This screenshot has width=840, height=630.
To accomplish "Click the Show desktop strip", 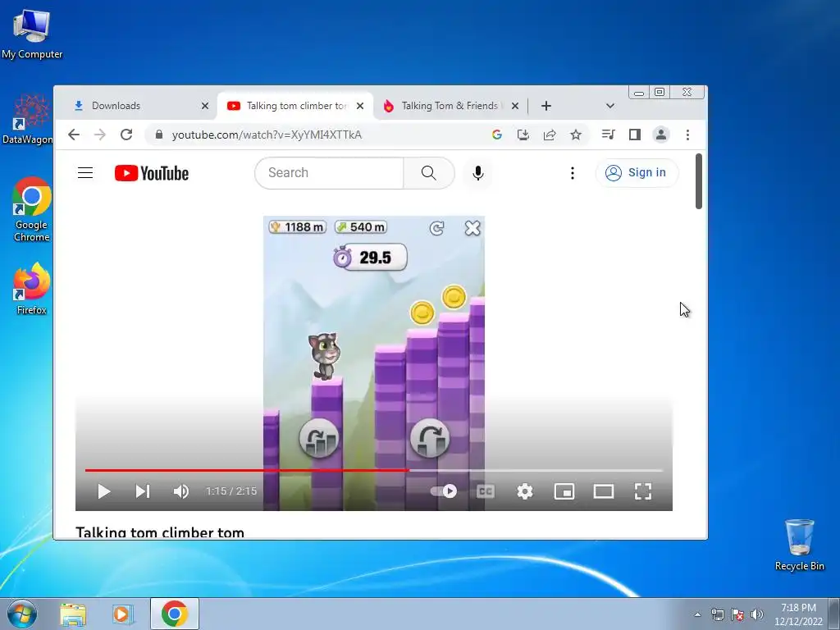I will point(834,614).
